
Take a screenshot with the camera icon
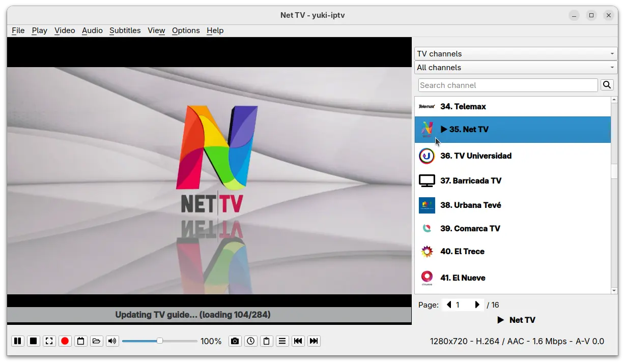coord(235,341)
